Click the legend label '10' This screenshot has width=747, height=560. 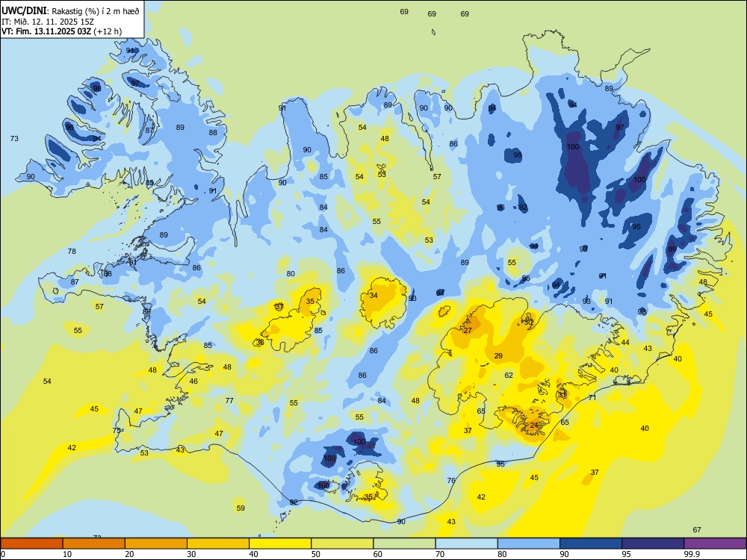click(x=67, y=554)
